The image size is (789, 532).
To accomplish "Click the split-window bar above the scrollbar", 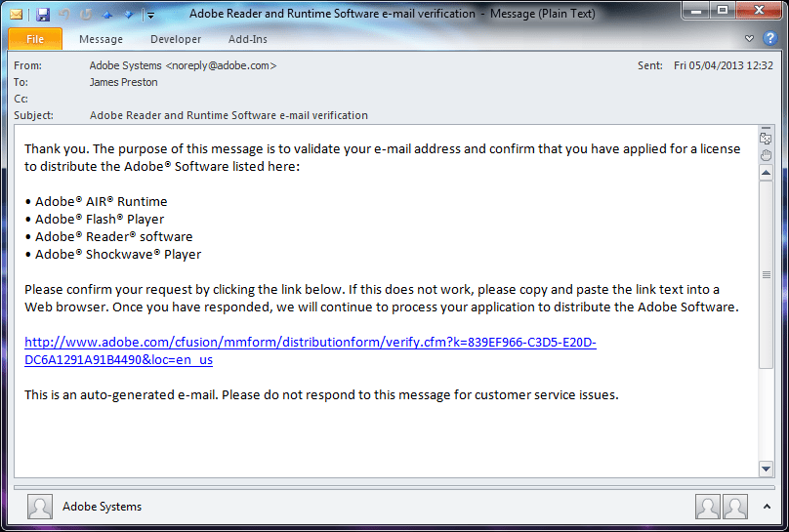I will (x=766, y=128).
